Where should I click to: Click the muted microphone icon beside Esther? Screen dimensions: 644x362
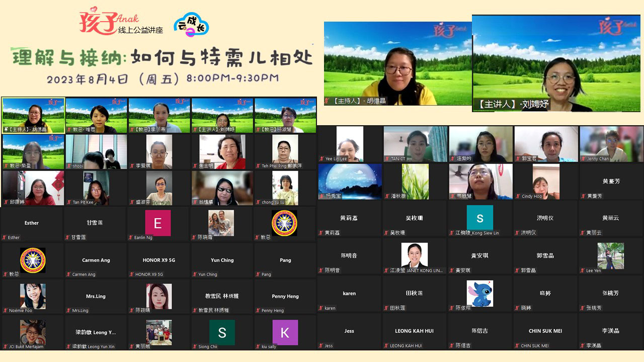[5, 237]
